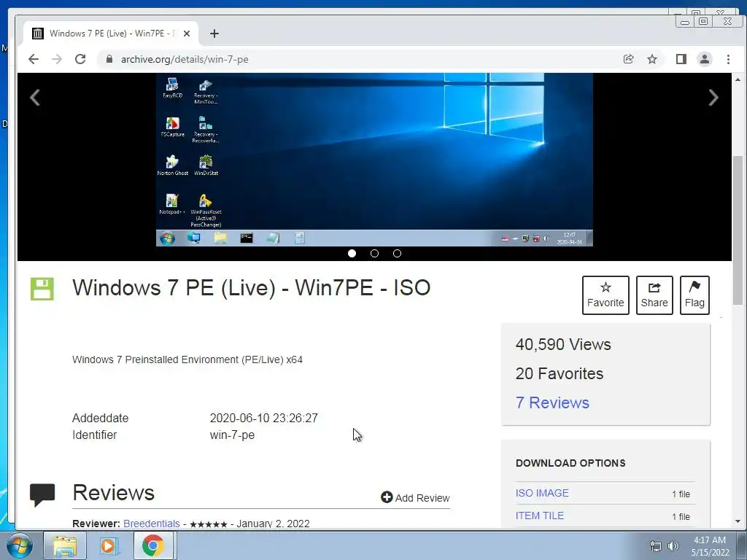The height and width of the screenshot is (560, 747).
Task: Click the share page icon in address bar
Action: tap(628, 59)
